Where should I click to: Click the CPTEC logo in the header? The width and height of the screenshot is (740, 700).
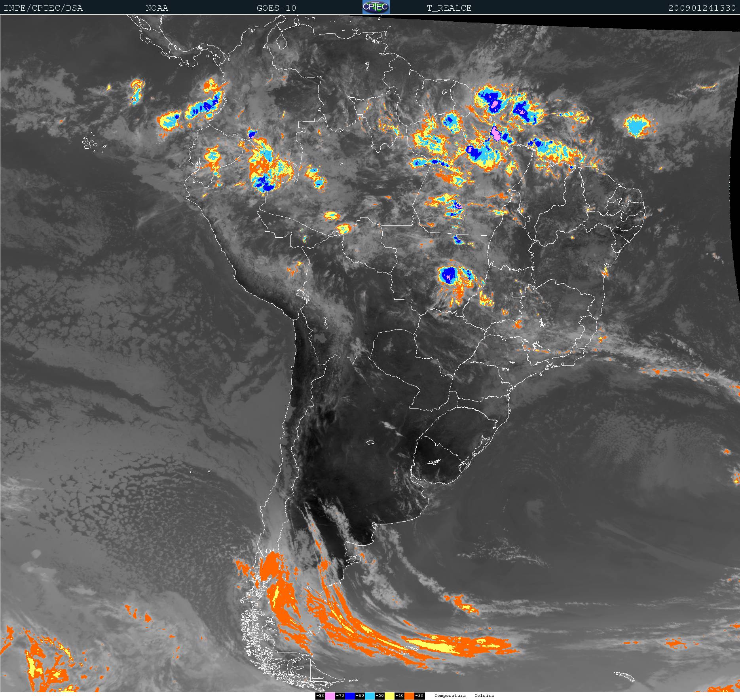coord(376,7)
